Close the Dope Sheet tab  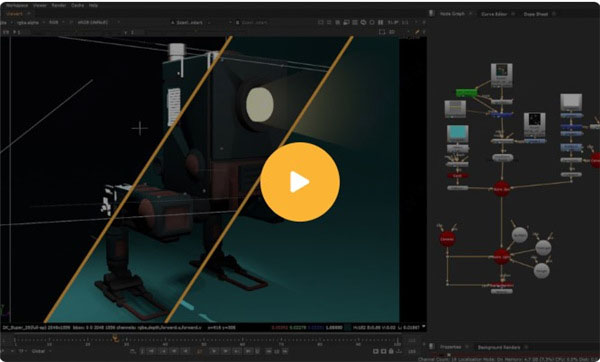point(554,14)
